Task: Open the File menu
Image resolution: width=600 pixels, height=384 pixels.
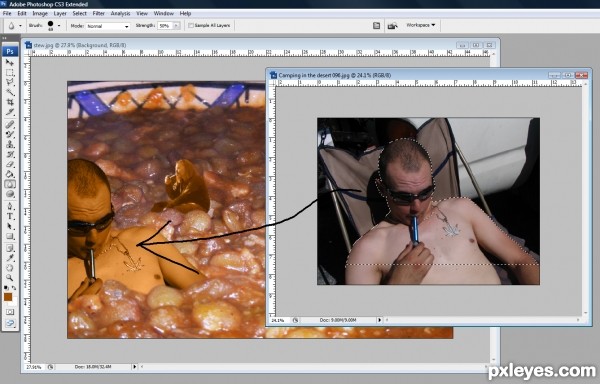Action: [x=7, y=13]
